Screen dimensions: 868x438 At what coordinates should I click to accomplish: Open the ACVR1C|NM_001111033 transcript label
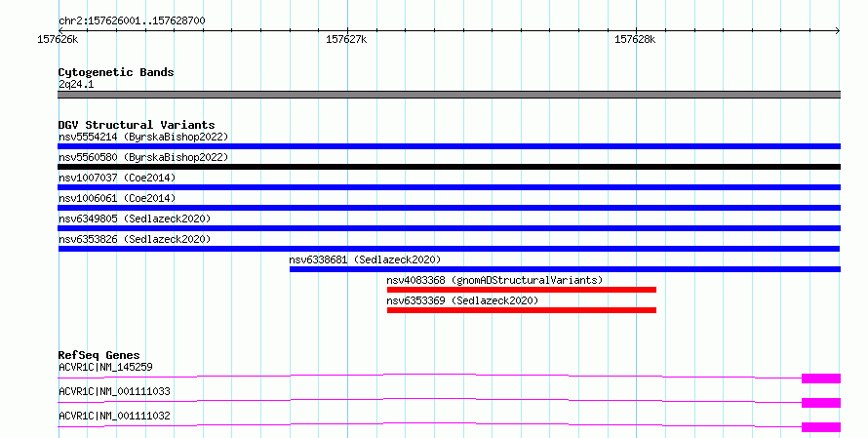point(114,391)
